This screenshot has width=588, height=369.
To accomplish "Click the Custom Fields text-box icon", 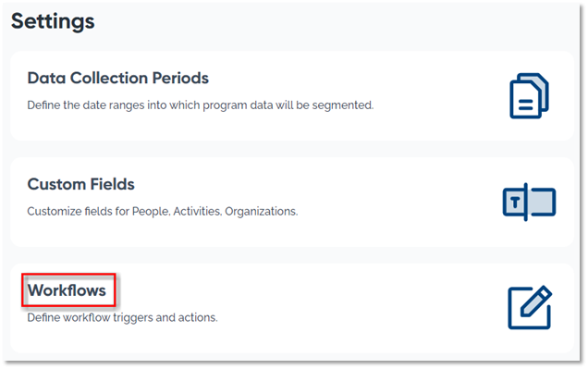I will pyautogui.click(x=529, y=202).
